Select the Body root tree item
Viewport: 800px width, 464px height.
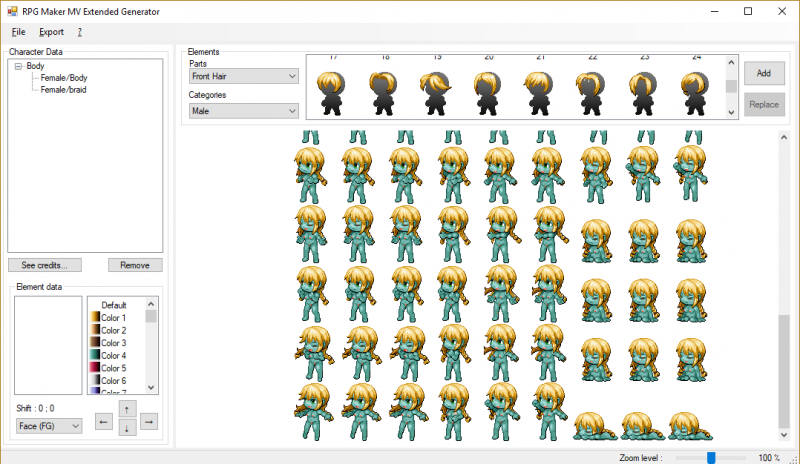click(x=35, y=66)
